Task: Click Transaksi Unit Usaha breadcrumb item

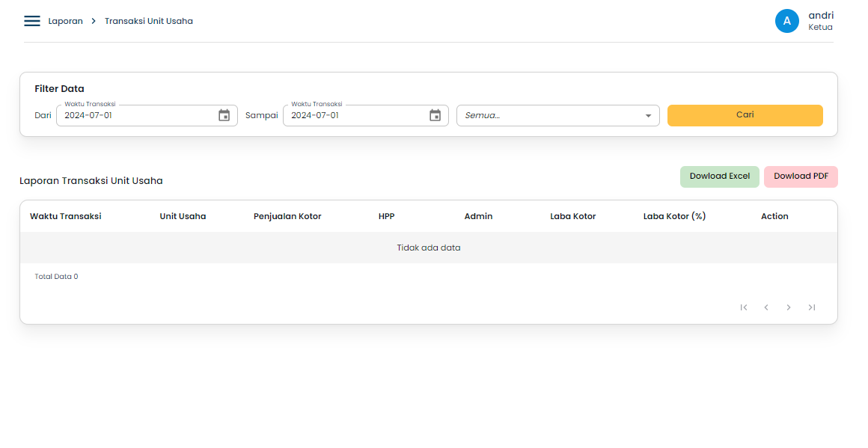Action: 149,21
